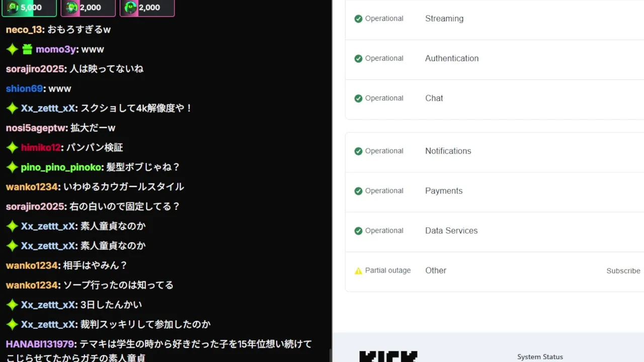Image resolution: width=644 pixels, height=362 pixels.
Task: Open neco_13's profile from chat
Action: pyautogui.click(x=24, y=30)
